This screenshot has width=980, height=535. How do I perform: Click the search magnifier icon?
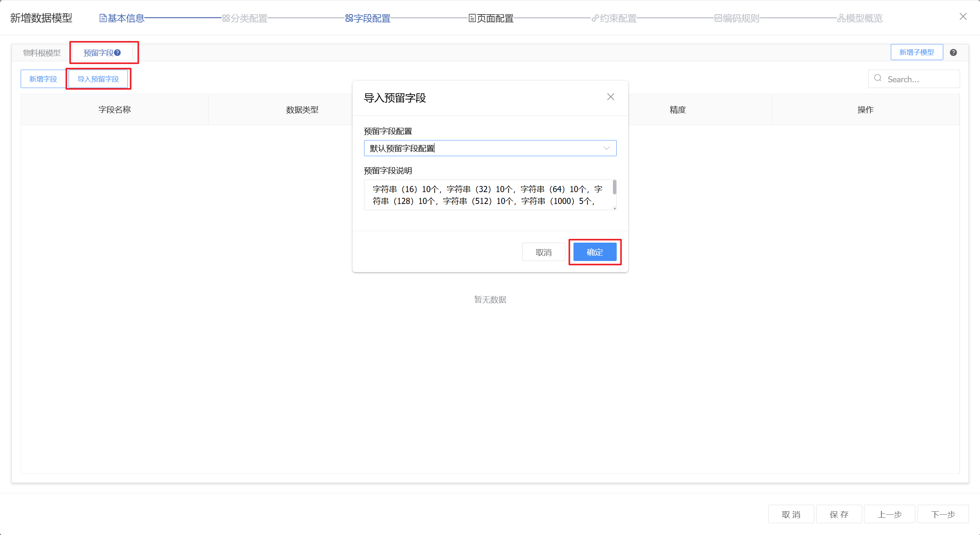[878, 78]
